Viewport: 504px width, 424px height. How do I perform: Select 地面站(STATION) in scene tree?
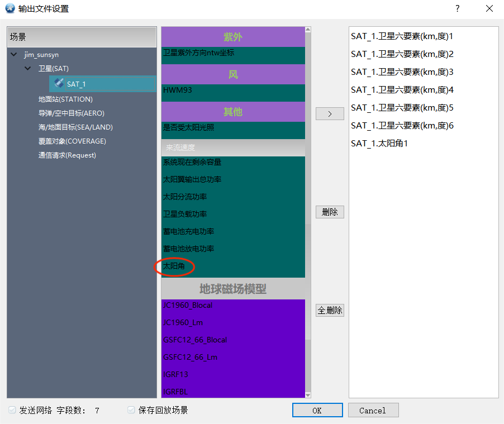(65, 99)
